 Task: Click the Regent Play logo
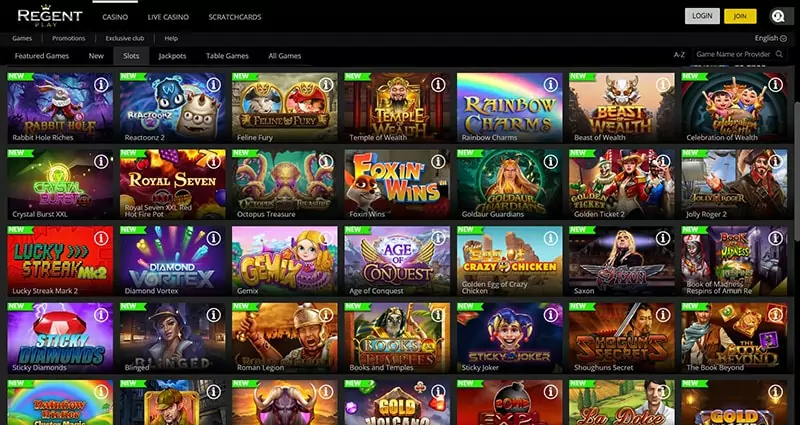[50, 16]
